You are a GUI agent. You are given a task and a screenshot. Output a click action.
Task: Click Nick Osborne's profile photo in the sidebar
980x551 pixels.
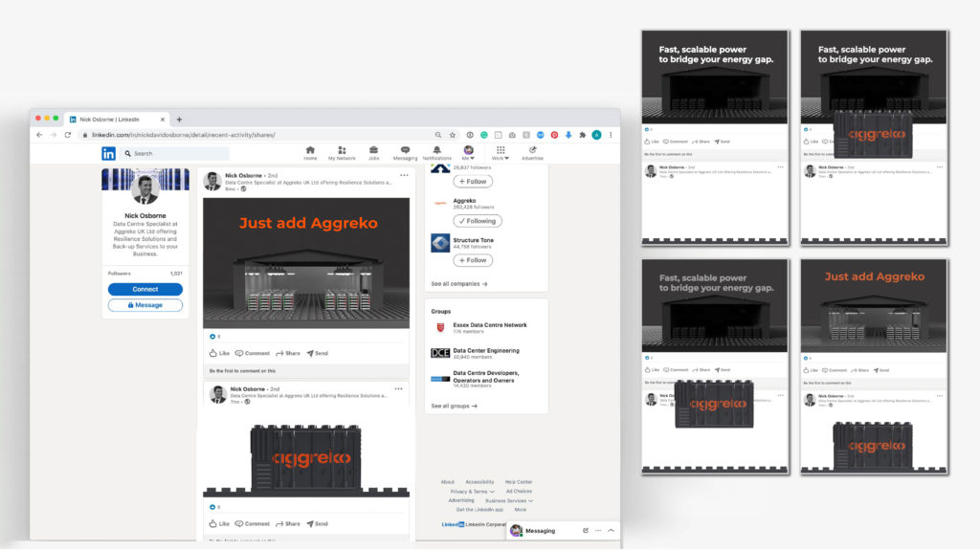(145, 190)
